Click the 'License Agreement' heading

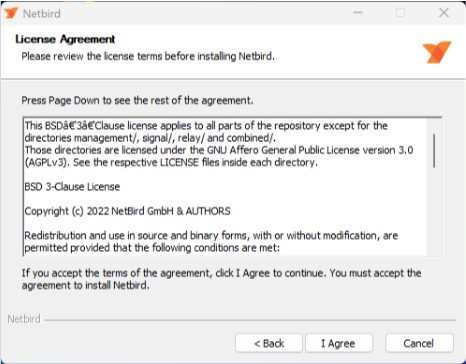[x=65, y=39]
